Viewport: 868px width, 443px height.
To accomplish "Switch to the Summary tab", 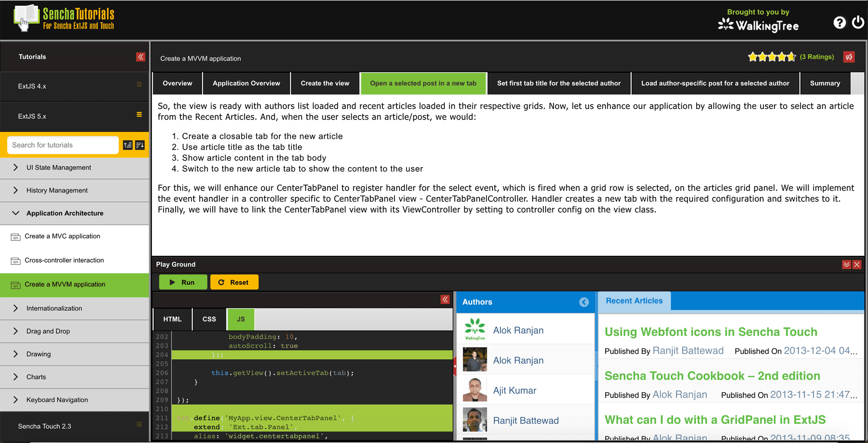I will (825, 83).
